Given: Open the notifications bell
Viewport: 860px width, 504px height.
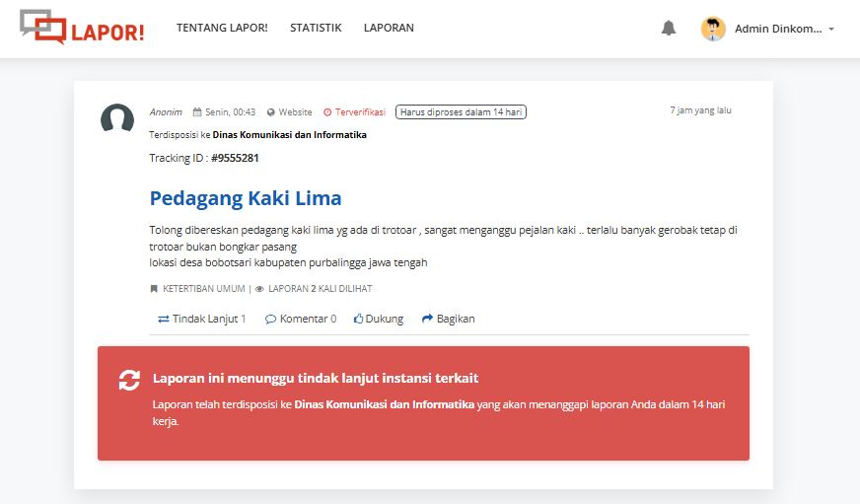Looking at the screenshot, I should [x=669, y=29].
